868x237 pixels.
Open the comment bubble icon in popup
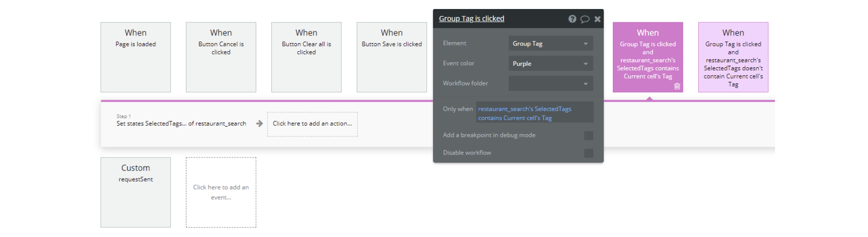point(585,19)
